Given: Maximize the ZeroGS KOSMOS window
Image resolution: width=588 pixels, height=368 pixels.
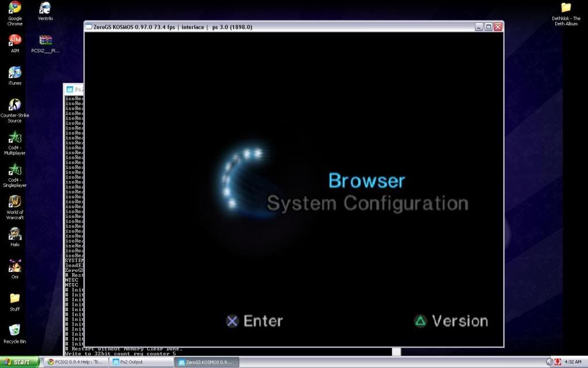Looking at the screenshot, I should [x=488, y=27].
